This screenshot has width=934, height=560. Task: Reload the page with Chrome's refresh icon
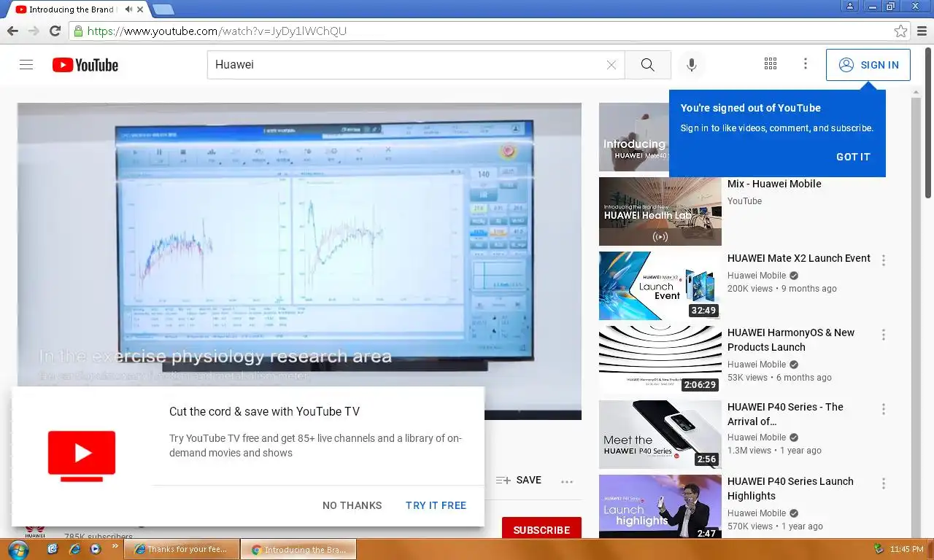tap(55, 31)
